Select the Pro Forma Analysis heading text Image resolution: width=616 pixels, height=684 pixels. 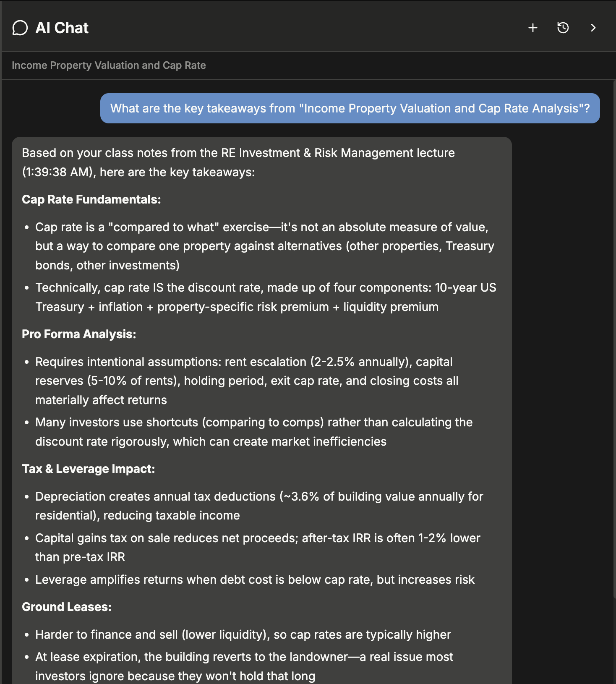pos(78,334)
